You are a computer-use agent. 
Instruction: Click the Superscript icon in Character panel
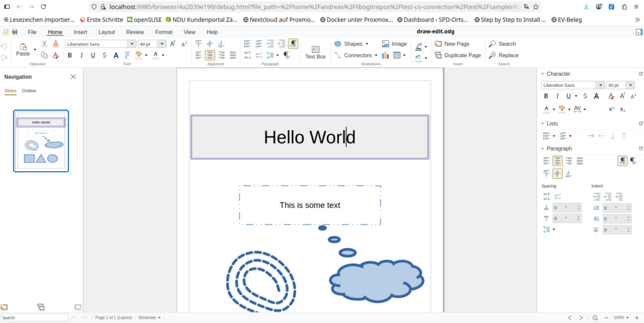coord(611,109)
